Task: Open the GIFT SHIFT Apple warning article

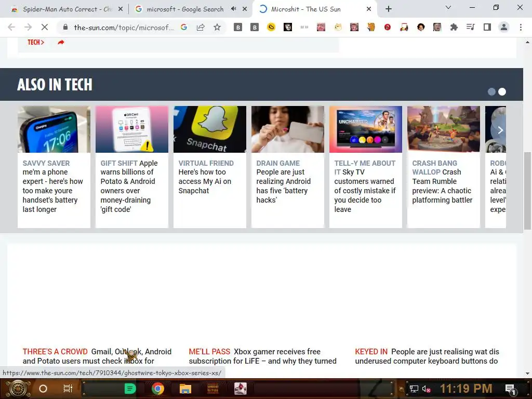Action: 129,187
